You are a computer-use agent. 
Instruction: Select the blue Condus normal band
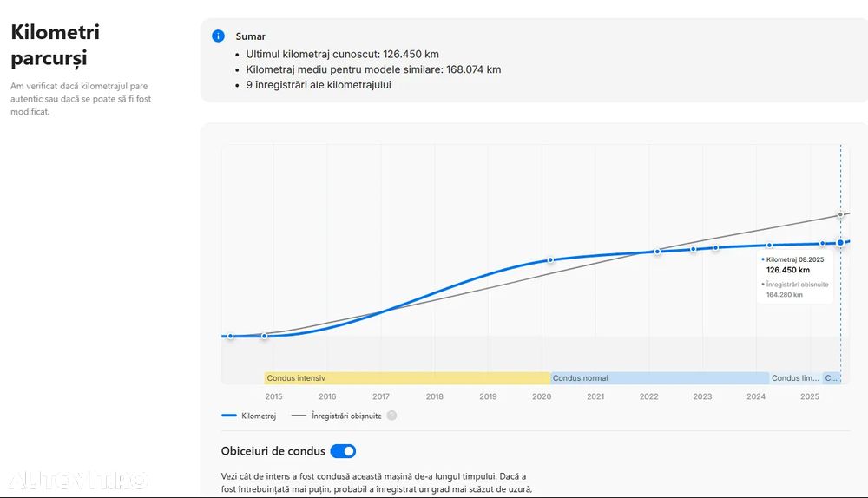point(660,378)
